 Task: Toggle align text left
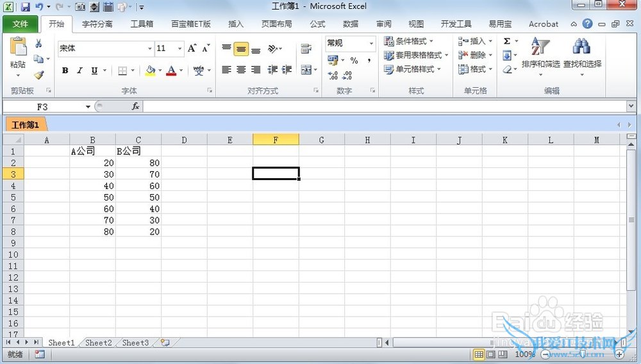point(226,70)
